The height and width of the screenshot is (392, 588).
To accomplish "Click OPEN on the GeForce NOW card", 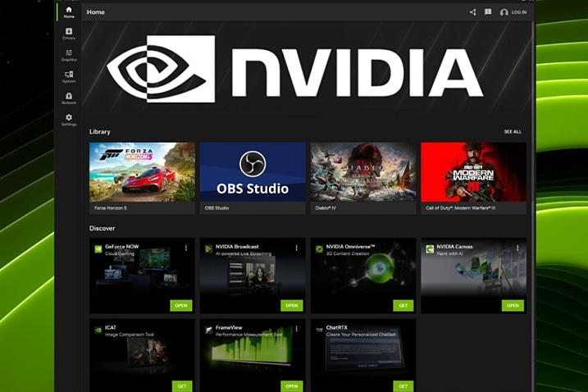I will pyautogui.click(x=181, y=306).
